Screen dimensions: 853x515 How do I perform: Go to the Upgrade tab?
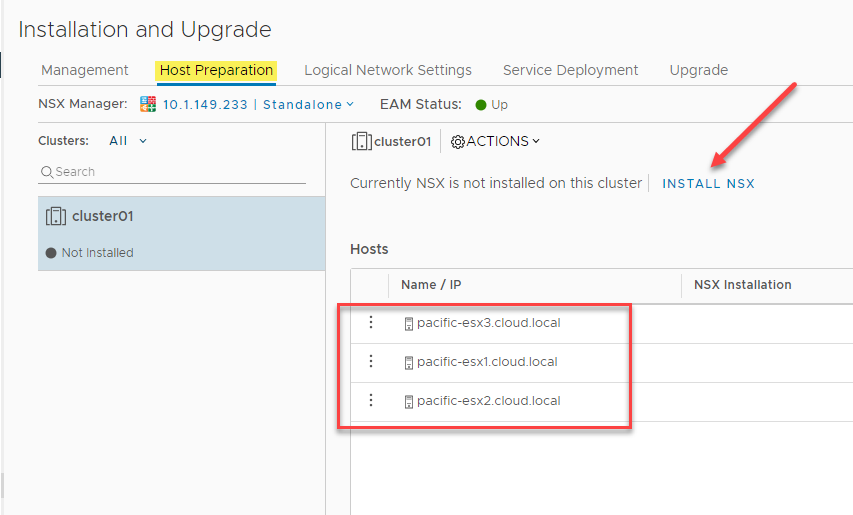[699, 70]
